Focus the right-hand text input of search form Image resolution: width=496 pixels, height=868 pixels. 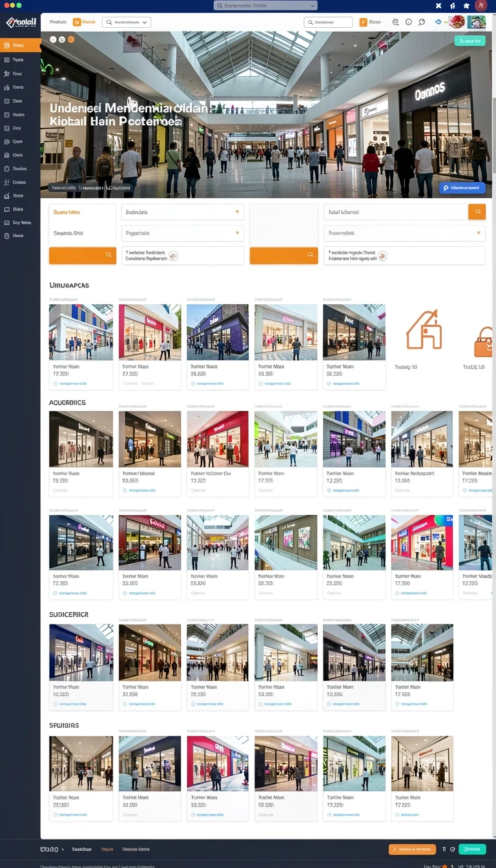[396, 212]
